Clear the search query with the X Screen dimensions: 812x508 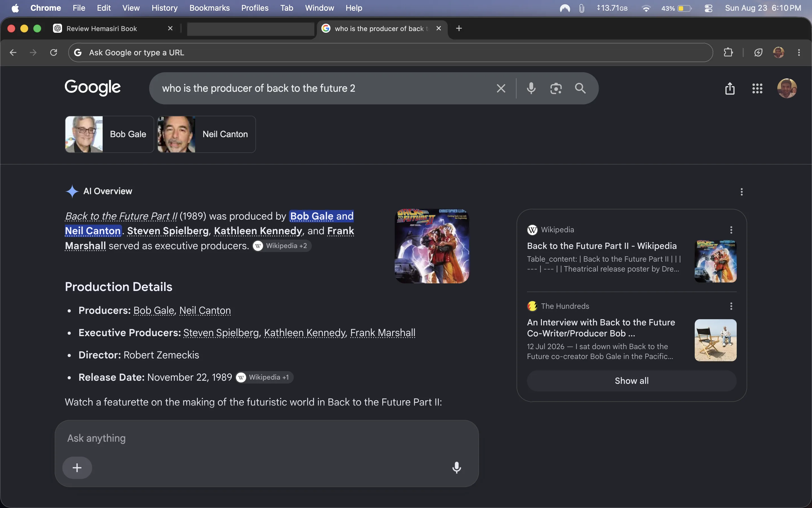tap(501, 88)
